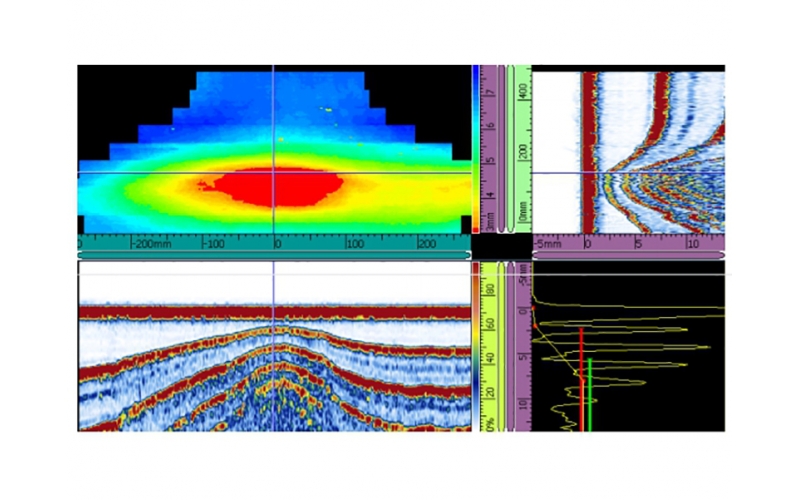Click purple horizontal scrollbar below top-right scan
The height and width of the screenshot is (500, 800).
(x=628, y=256)
